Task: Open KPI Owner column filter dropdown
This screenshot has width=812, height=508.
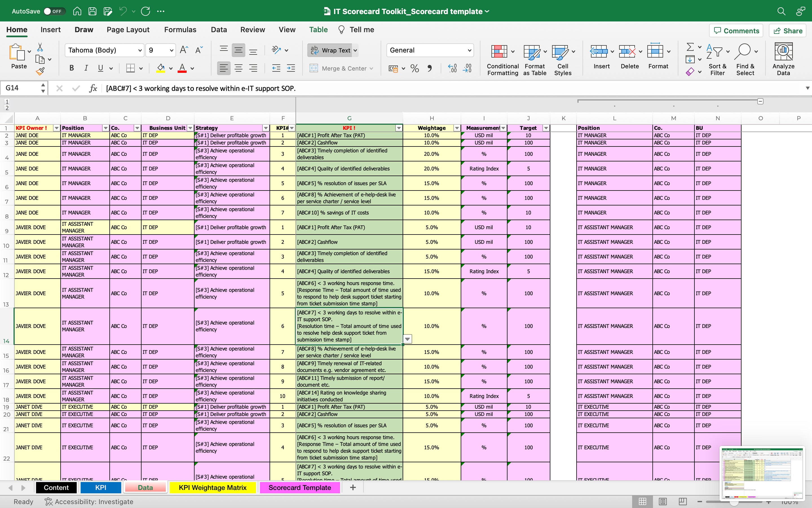Action: (56, 128)
